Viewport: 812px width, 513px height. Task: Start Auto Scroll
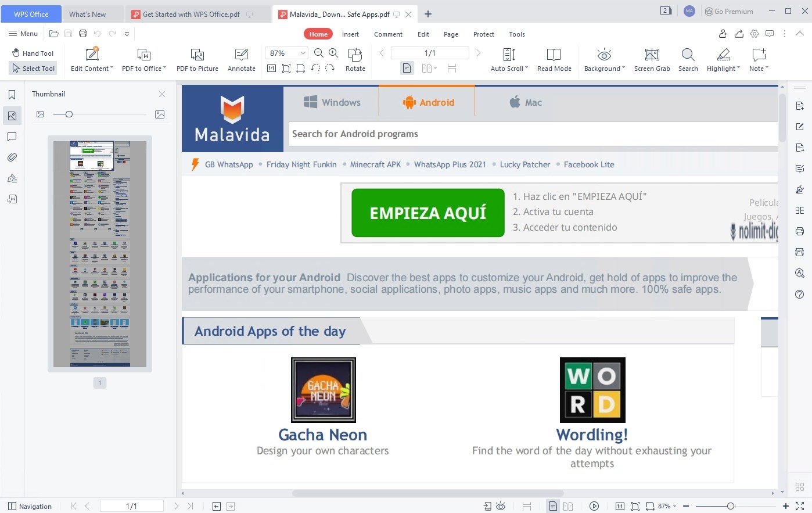[509, 60]
